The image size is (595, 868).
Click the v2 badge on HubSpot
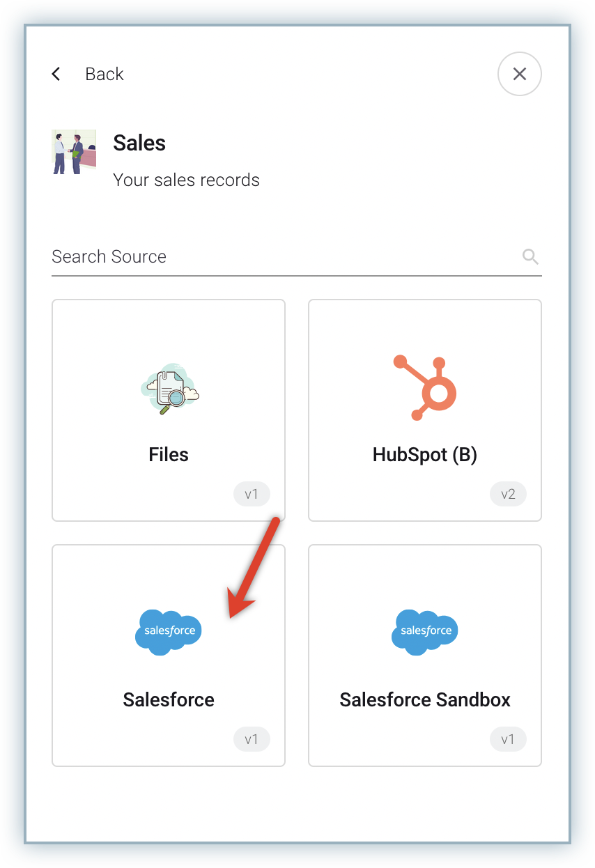[508, 495]
